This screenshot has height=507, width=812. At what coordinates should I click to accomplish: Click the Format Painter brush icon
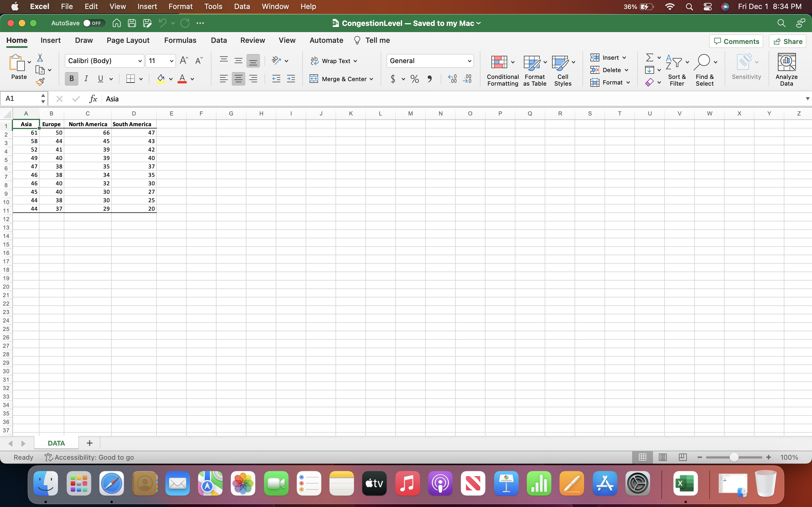[40, 82]
